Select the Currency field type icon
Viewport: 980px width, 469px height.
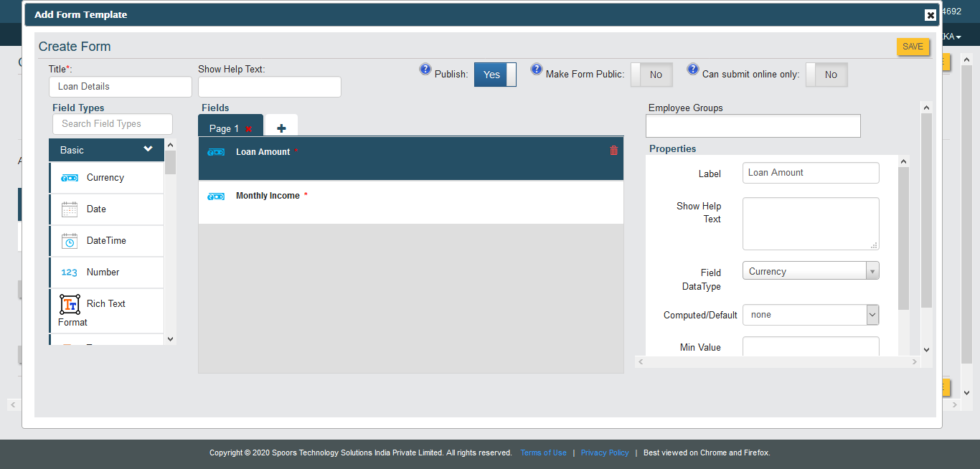tap(70, 178)
